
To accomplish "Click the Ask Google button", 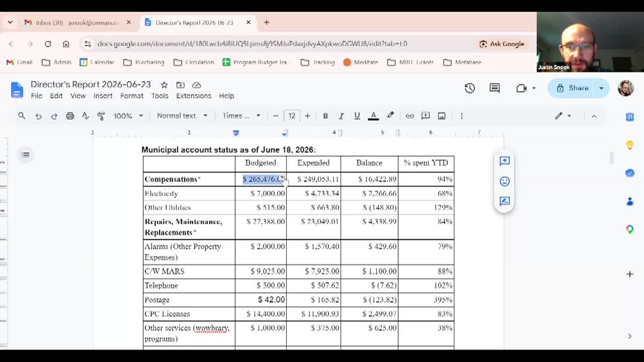I will [502, 44].
